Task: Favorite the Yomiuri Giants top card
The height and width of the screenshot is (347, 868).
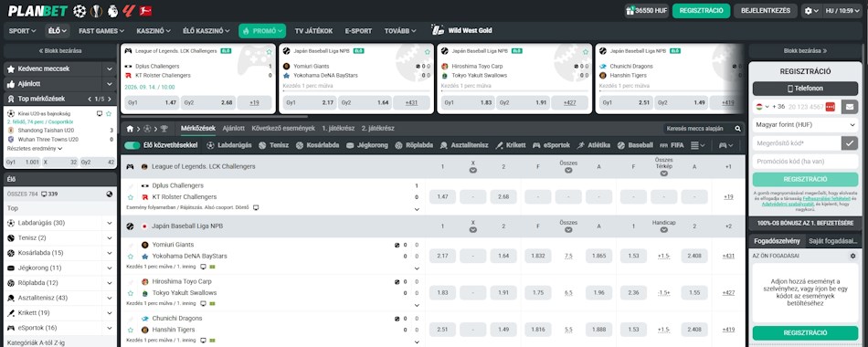Action: (428, 51)
